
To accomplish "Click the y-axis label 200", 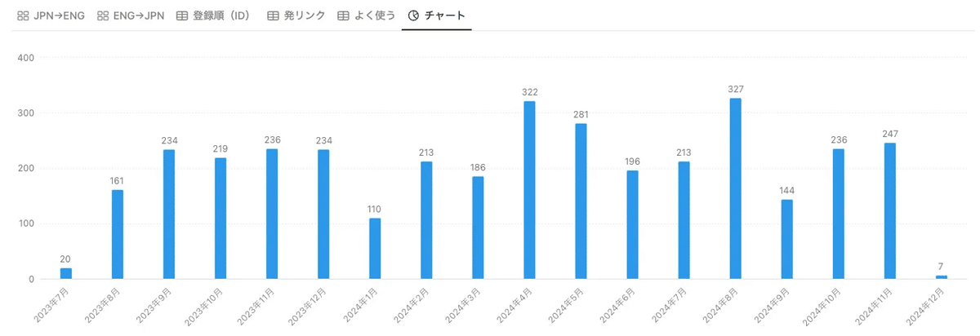I will 25,169.
